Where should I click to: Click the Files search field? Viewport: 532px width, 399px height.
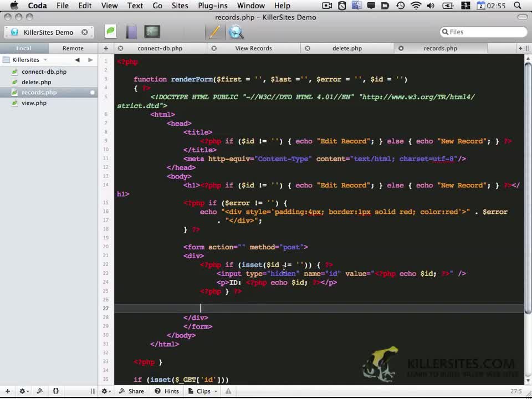point(483,32)
